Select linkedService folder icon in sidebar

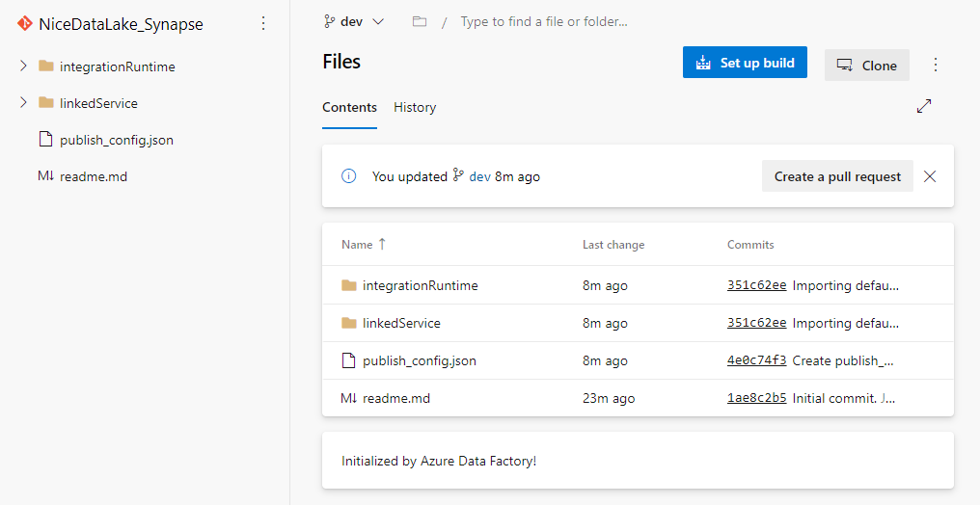pyautogui.click(x=46, y=102)
